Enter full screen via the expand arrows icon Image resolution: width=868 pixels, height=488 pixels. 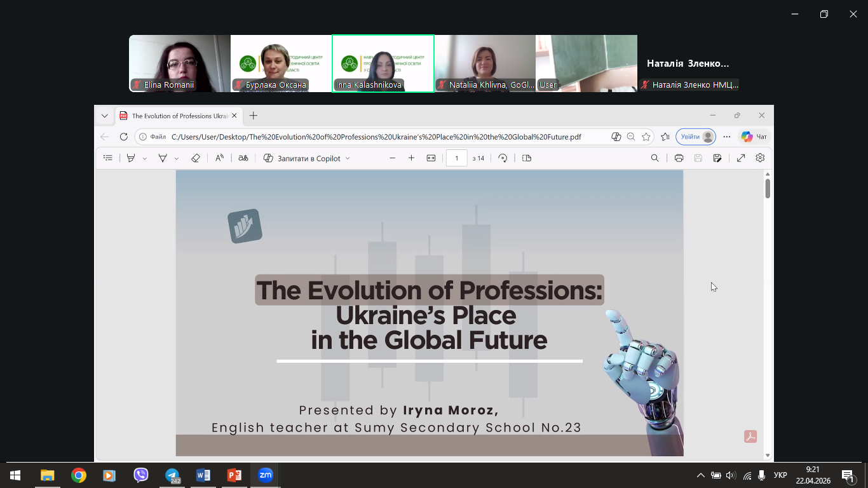(741, 158)
